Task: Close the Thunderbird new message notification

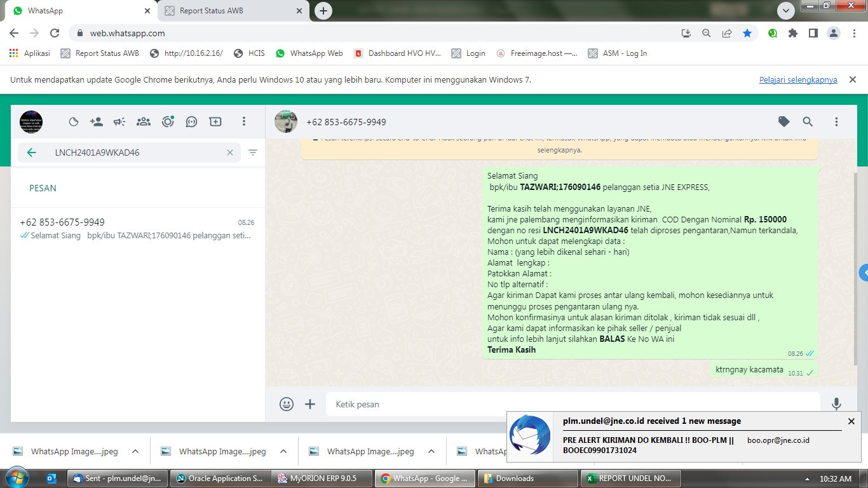Action: tap(851, 421)
